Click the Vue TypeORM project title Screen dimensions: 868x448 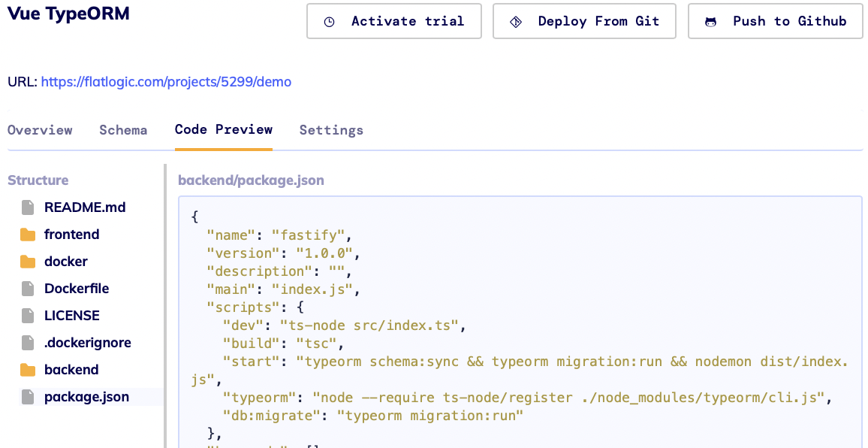point(68,14)
